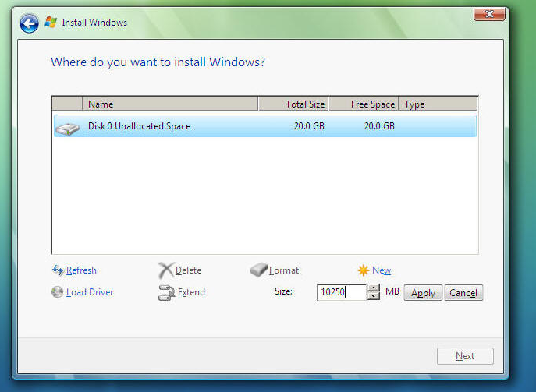Click the Size input field showing 10250
Image resolution: width=536 pixels, height=392 pixels.
(342, 292)
